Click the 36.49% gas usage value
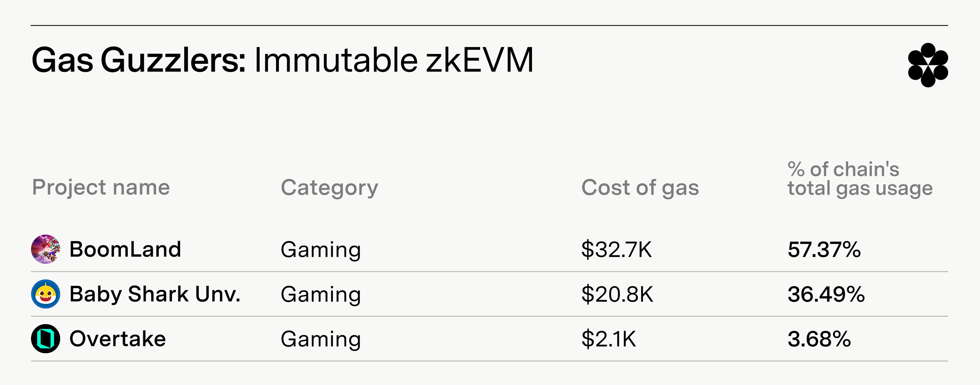 click(x=826, y=294)
